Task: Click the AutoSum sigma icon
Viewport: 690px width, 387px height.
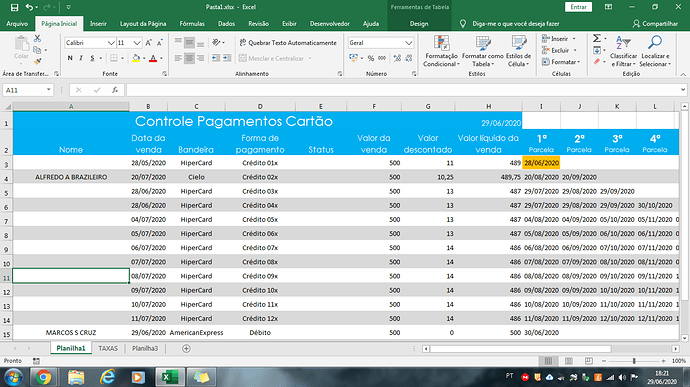Action: (x=597, y=39)
